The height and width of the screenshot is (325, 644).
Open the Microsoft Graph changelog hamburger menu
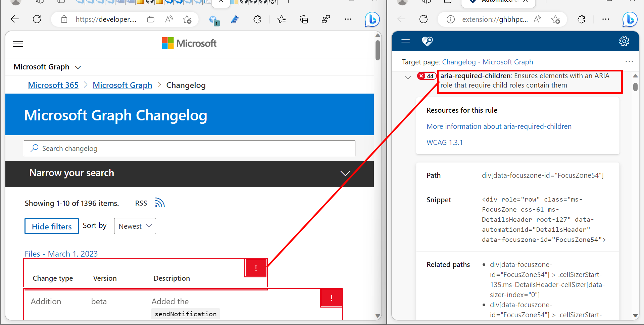click(18, 44)
